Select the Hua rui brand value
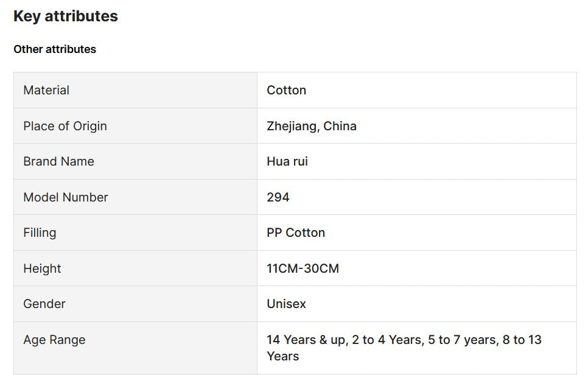Image resolution: width=588 pixels, height=375 pixels. [x=287, y=161]
